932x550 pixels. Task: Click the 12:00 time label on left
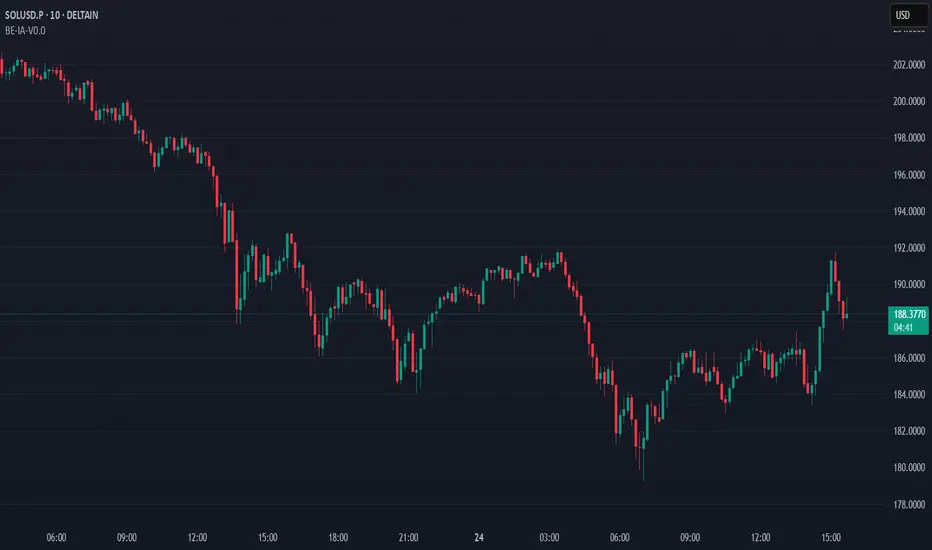[197, 537]
